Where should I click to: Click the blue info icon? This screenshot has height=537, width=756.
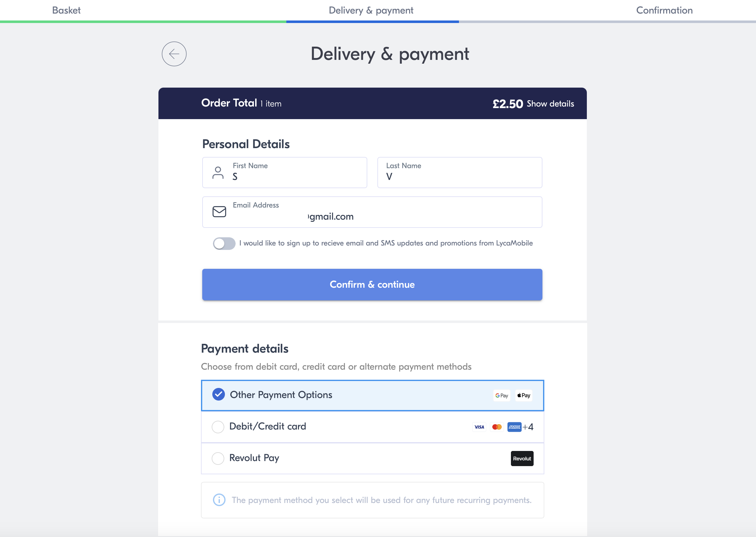point(219,500)
